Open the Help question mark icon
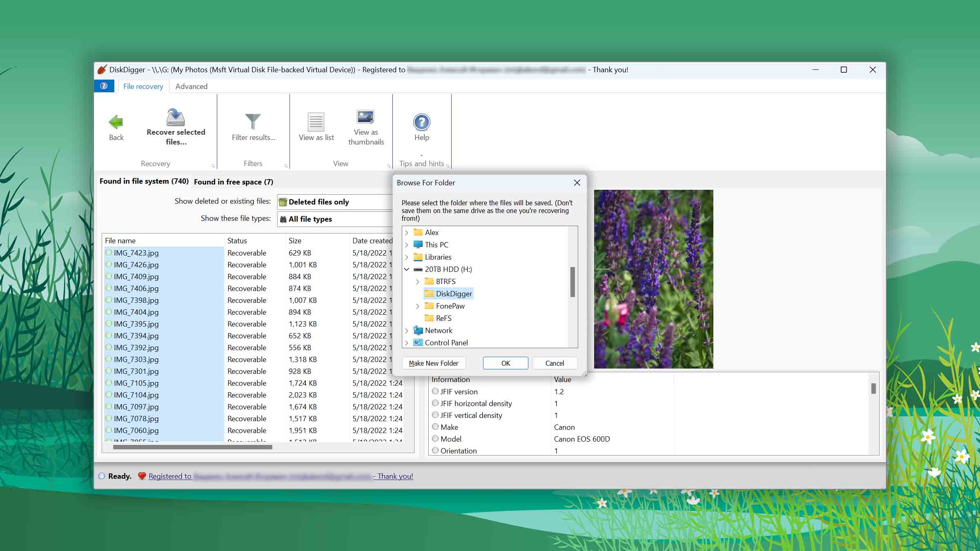Viewport: 980px width, 551px height. (x=421, y=122)
